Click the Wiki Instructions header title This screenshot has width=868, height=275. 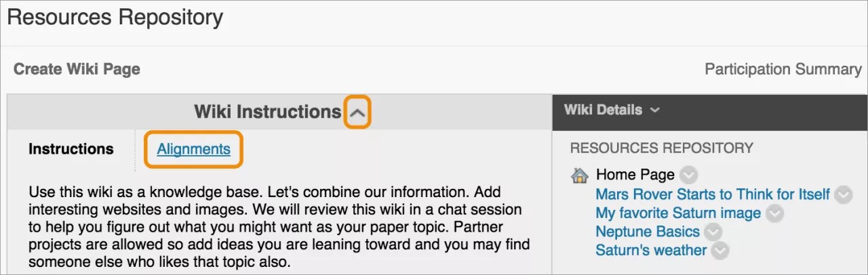coord(267,112)
